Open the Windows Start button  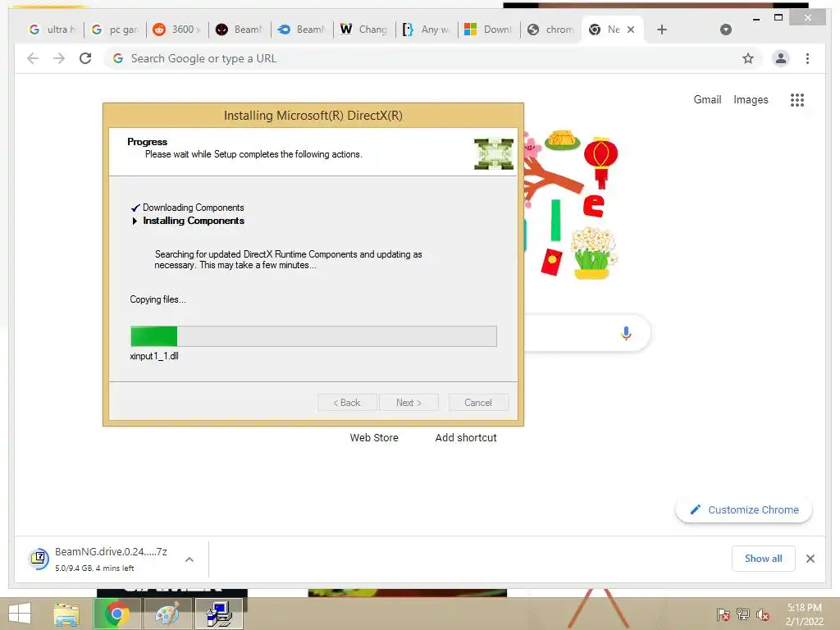20,614
